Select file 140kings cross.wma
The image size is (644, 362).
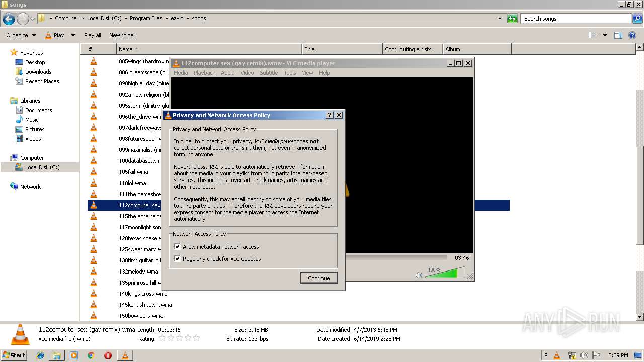tap(143, 294)
